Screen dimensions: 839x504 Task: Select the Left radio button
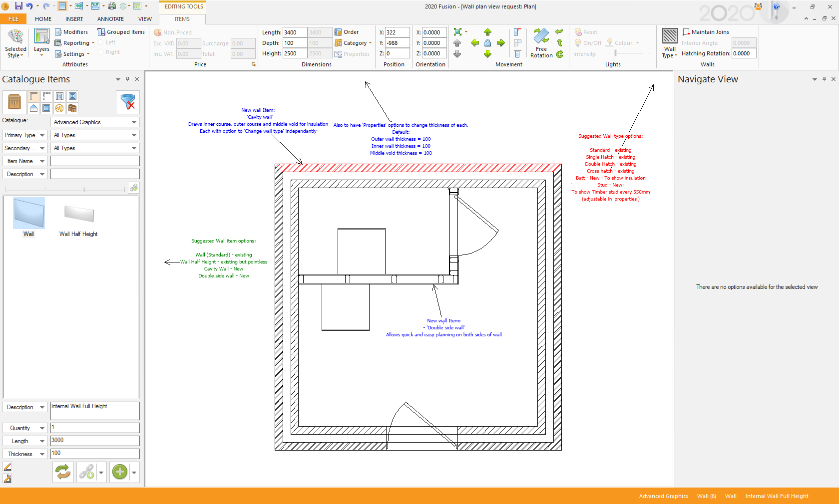pyautogui.click(x=106, y=42)
